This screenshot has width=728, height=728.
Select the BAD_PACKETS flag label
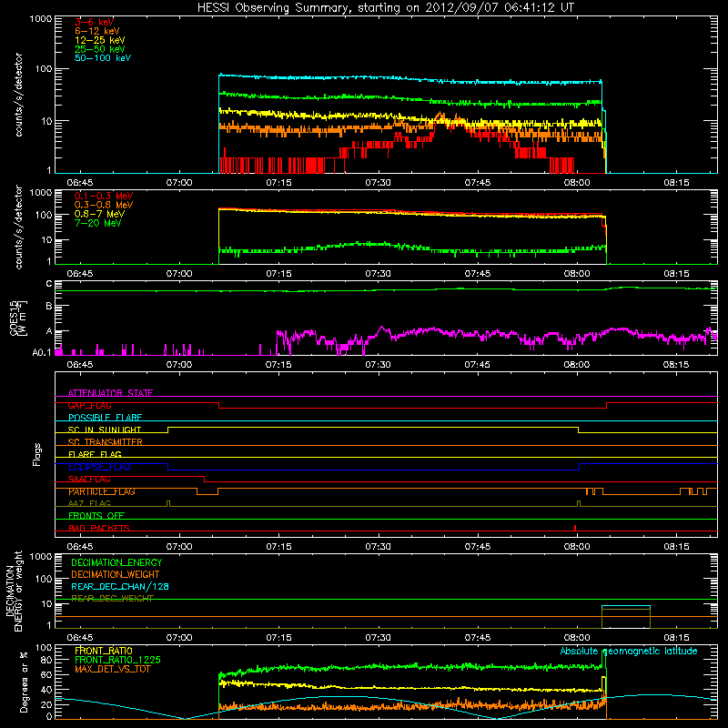point(99,529)
